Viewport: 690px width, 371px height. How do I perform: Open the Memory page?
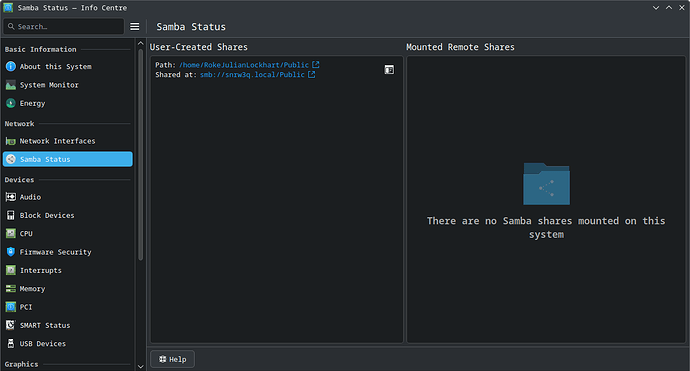(x=68, y=289)
